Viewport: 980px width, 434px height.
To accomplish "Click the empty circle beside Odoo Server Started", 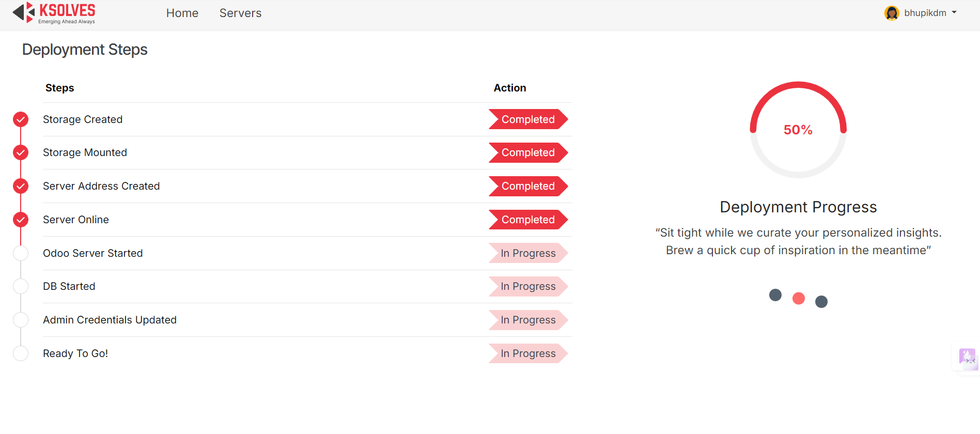I will click(21, 253).
